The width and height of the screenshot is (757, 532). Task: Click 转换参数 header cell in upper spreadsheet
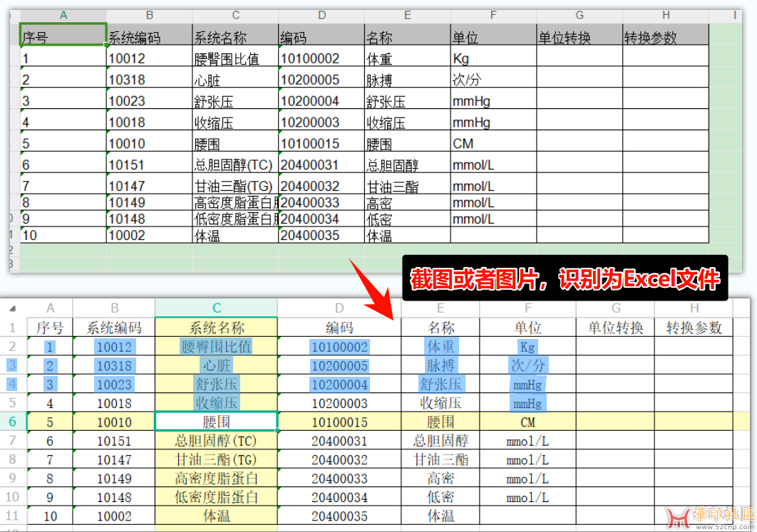(x=666, y=34)
